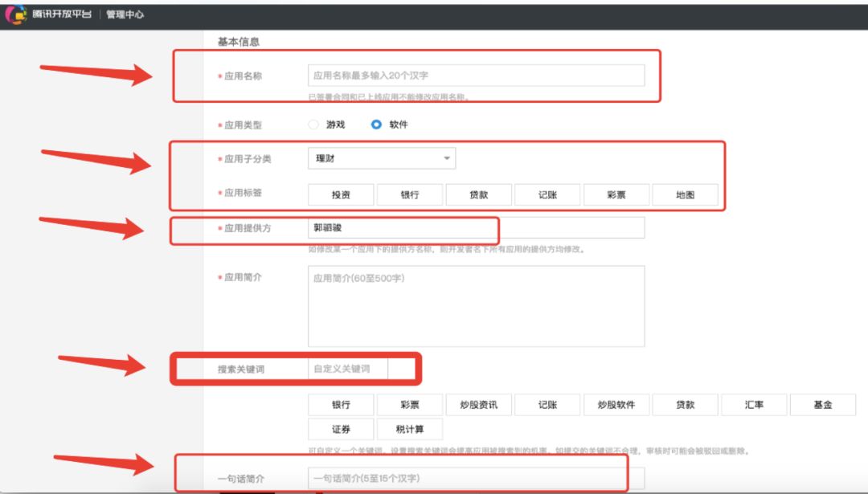The image size is (868, 494).
Task: Click the Tencent Open Platform logo icon
Action: [x=16, y=14]
